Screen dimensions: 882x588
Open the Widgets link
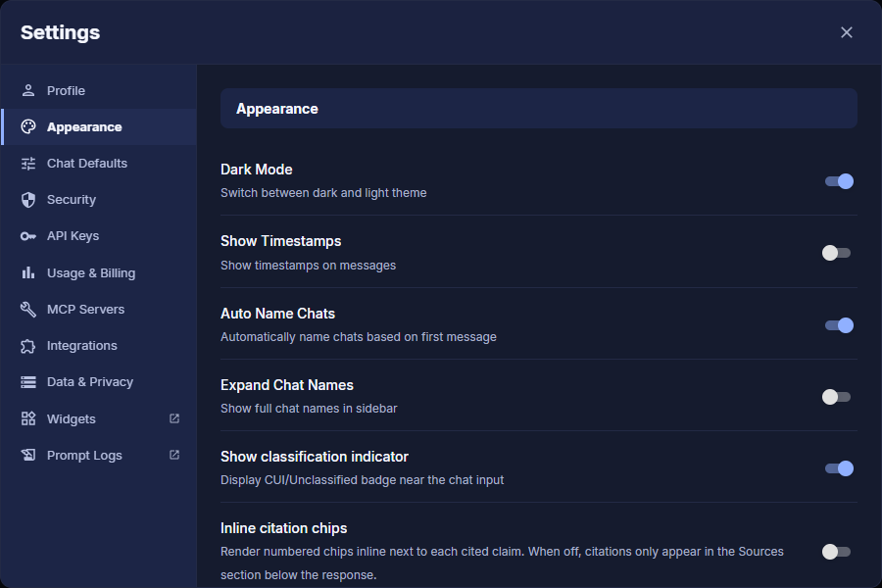(x=99, y=418)
